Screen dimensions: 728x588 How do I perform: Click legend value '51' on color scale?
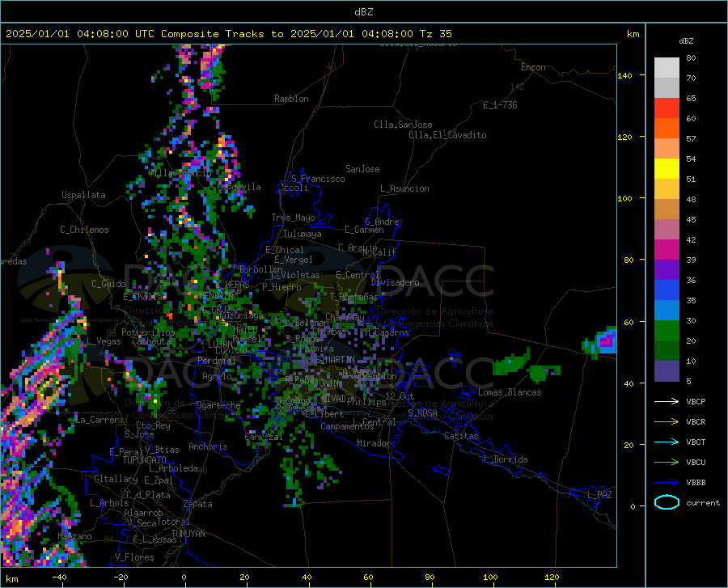tap(691, 179)
